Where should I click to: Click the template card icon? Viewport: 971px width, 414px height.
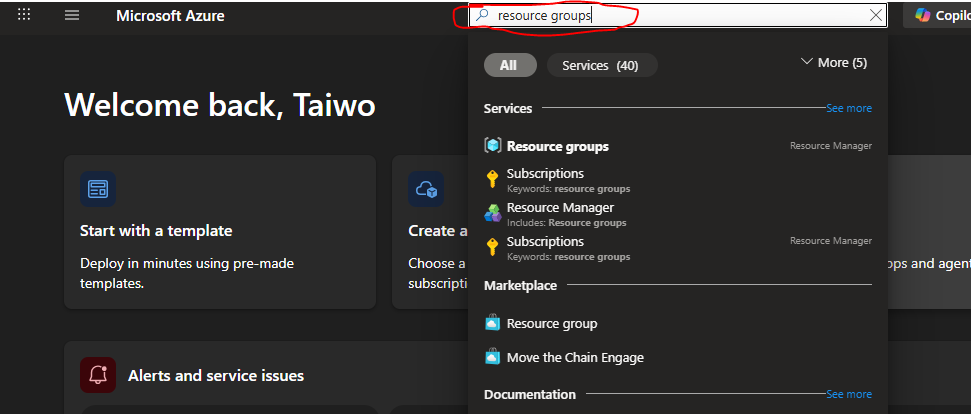(98, 189)
